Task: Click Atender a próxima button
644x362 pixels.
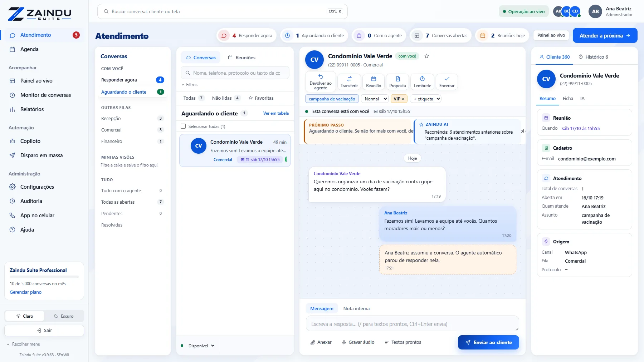Action: [x=605, y=35]
